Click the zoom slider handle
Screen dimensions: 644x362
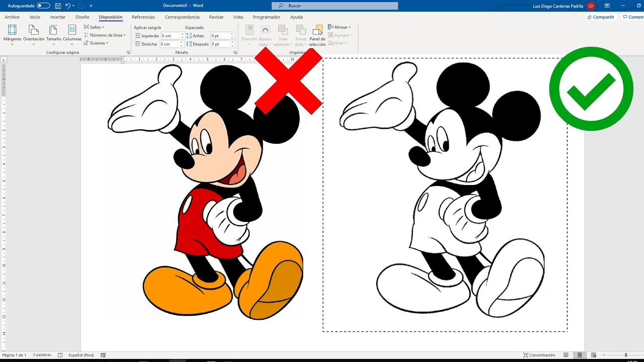[626, 355]
